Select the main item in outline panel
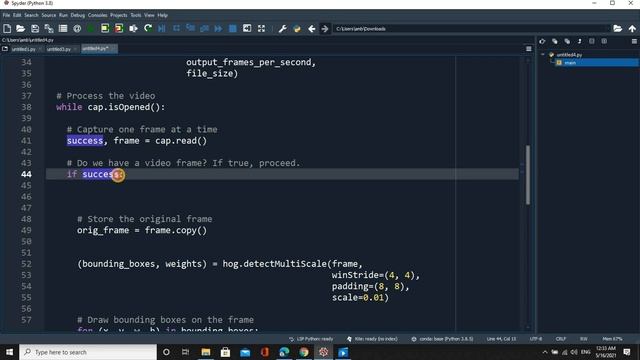Image resolution: width=640 pixels, height=360 pixels. 570,62
